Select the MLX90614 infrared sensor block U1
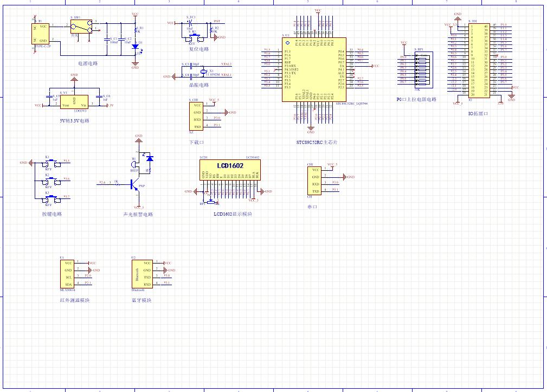 (68, 273)
